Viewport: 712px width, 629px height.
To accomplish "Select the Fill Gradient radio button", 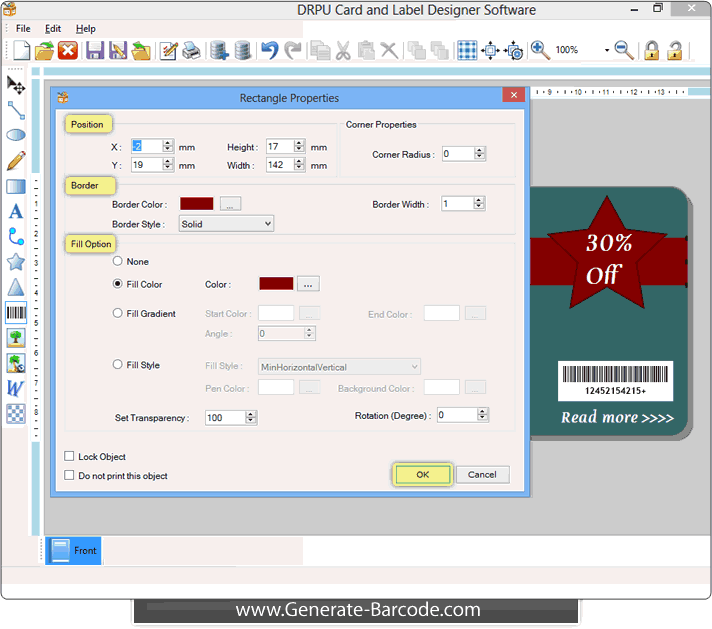I will pos(118,313).
